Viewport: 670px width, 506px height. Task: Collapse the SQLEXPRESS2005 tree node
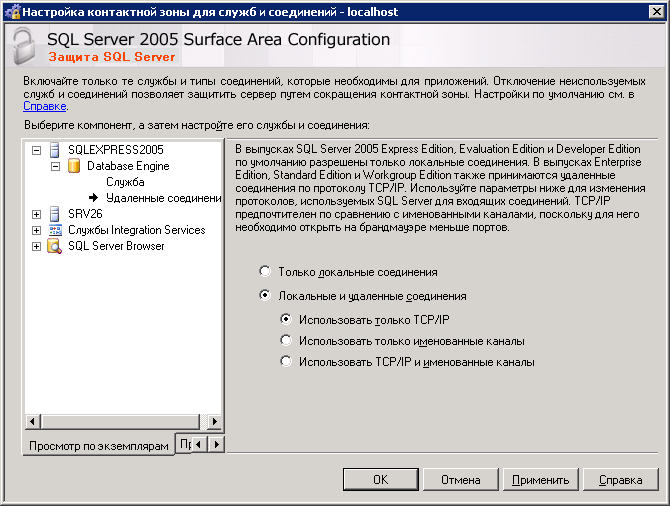[x=37, y=150]
